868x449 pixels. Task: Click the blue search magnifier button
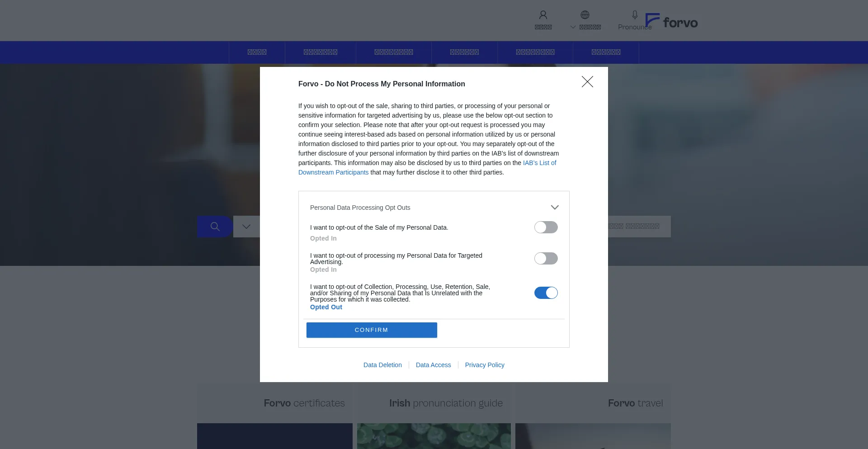click(215, 227)
